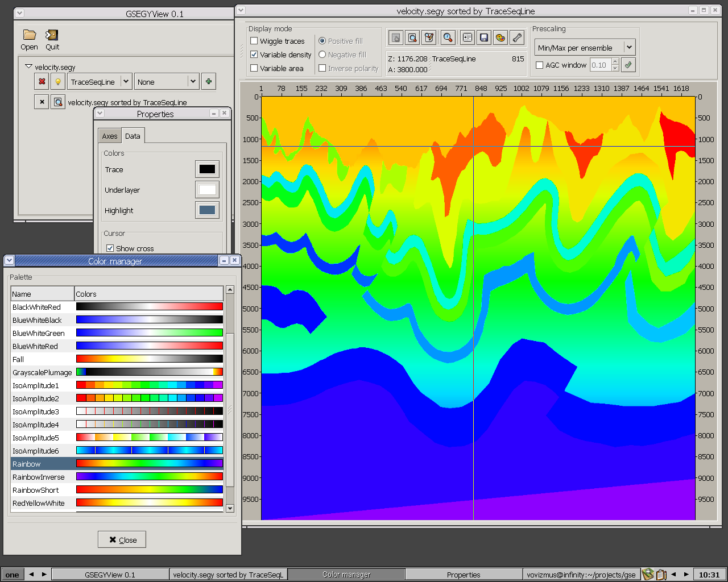Click the taskbar clock showing 10:31
Image resolution: width=728 pixels, height=582 pixels.
(709, 575)
